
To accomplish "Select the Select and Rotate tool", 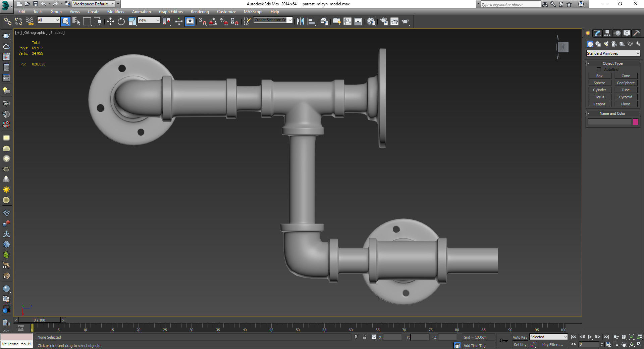I will [x=121, y=21].
